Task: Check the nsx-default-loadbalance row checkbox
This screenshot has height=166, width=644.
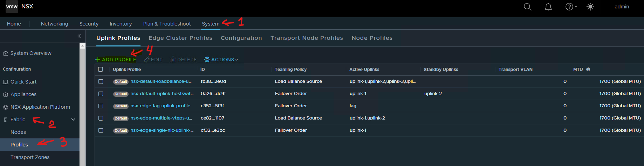Action: (x=101, y=81)
